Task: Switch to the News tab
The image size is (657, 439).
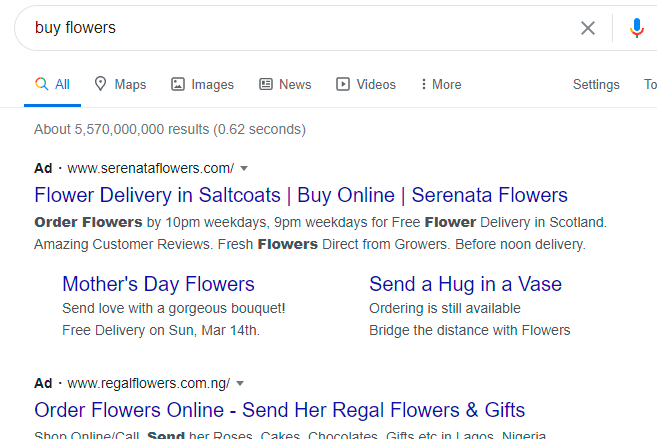Action: [285, 84]
